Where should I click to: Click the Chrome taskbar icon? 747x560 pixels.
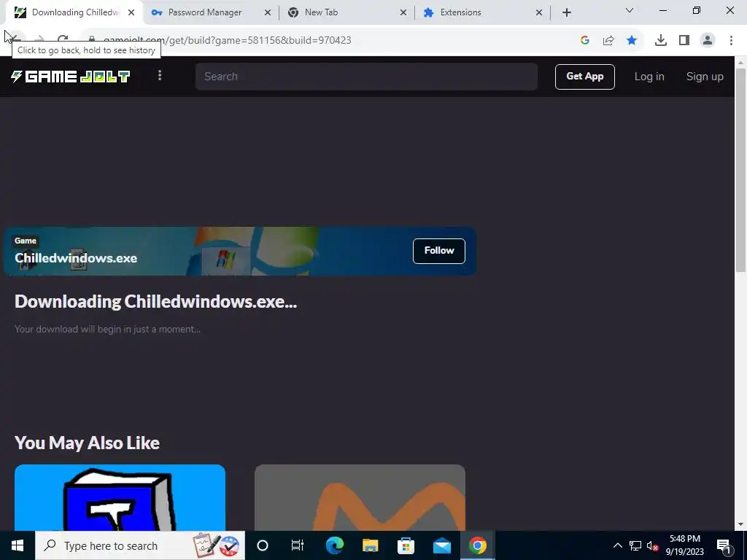pos(477,545)
